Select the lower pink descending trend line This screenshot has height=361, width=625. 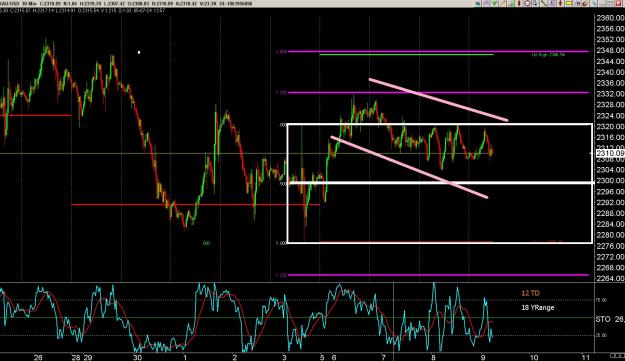tap(409, 167)
